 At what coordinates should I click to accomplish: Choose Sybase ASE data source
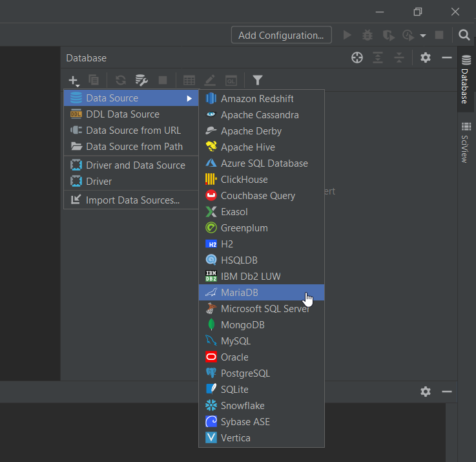pos(262,421)
